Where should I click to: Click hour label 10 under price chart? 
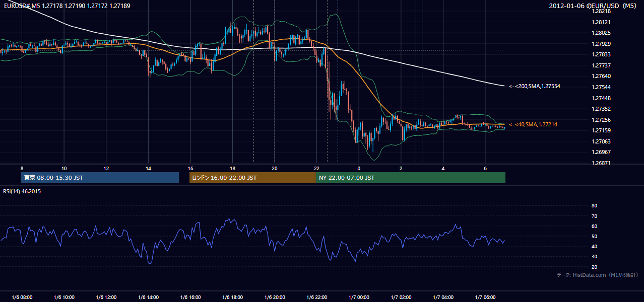64,168
